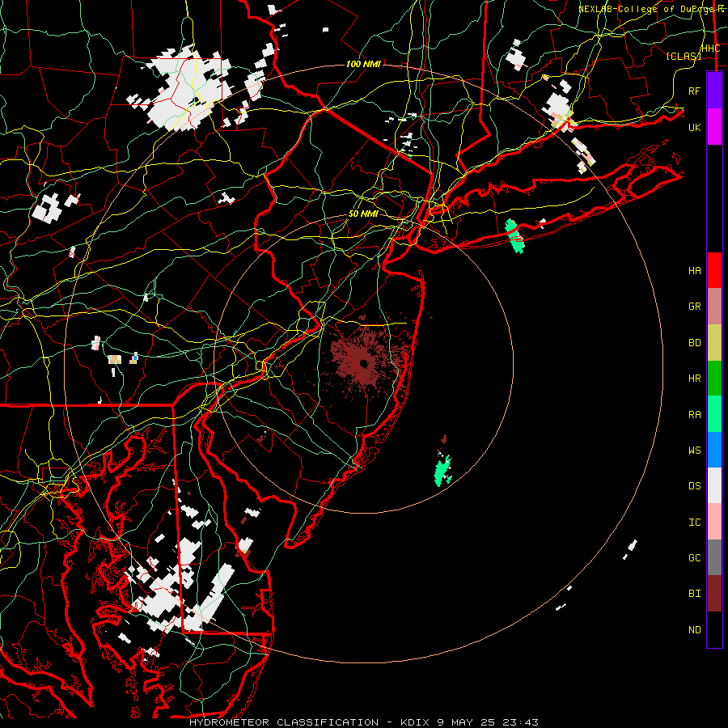Click the biological echo cluster at radar center
The image size is (728, 728).
pyautogui.click(x=364, y=362)
